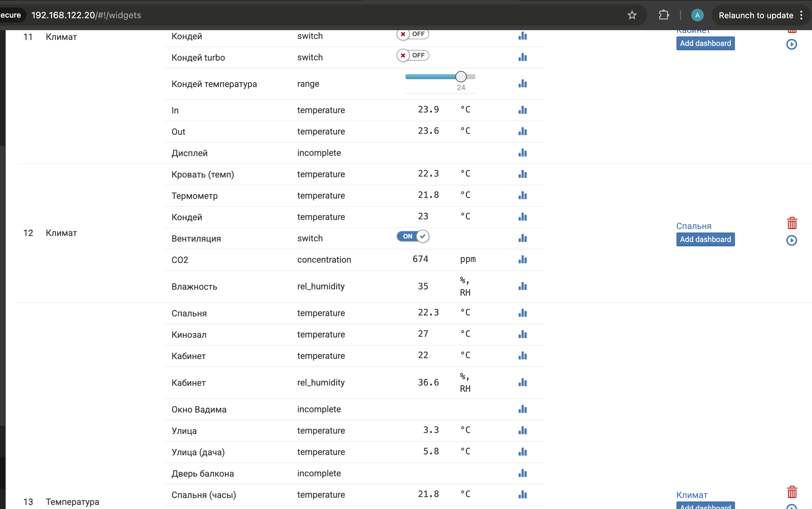The image size is (812, 509).
Task: Open the Спальня dashboard link
Action: tap(694, 226)
